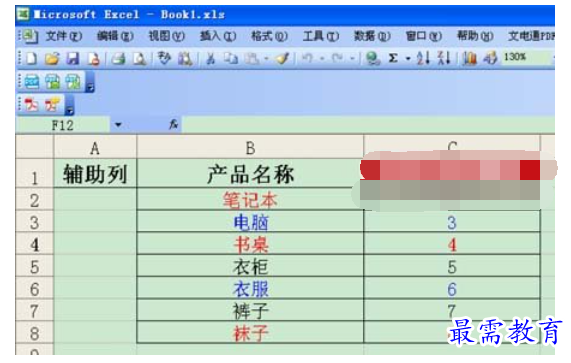Open the 格式(O) menu
The height and width of the screenshot is (363, 571).
point(269,36)
